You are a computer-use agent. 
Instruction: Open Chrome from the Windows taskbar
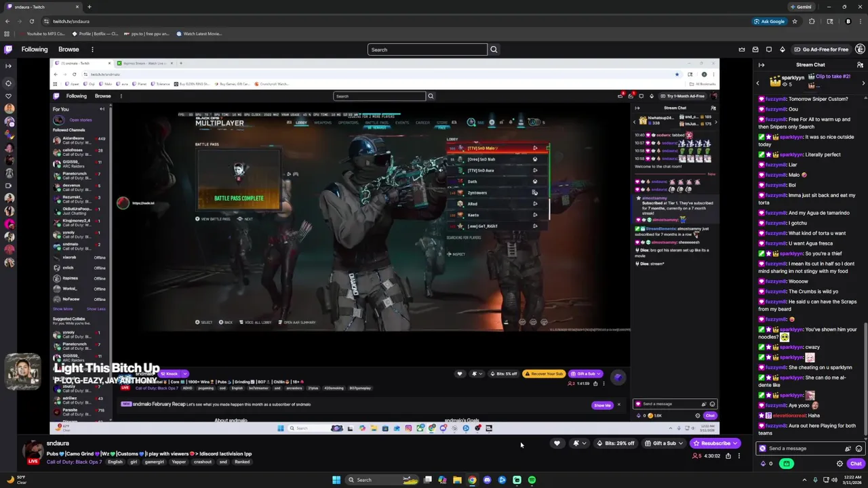(x=472, y=480)
